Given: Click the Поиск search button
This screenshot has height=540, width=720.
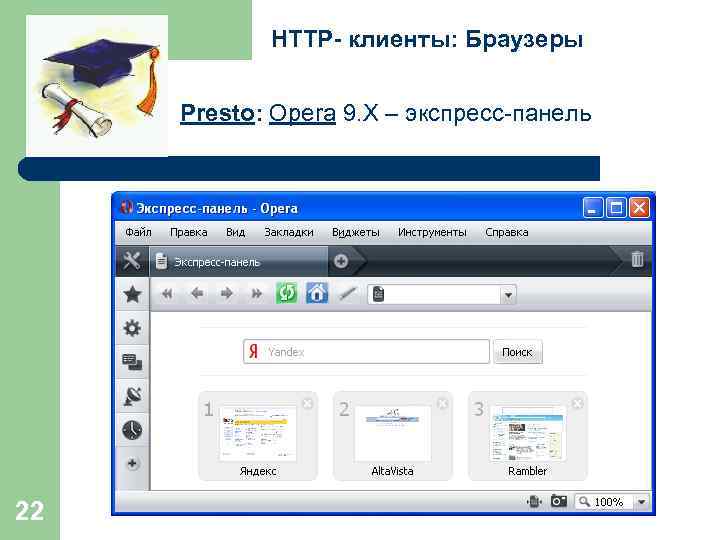Looking at the screenshot, I should pos(518,352).
